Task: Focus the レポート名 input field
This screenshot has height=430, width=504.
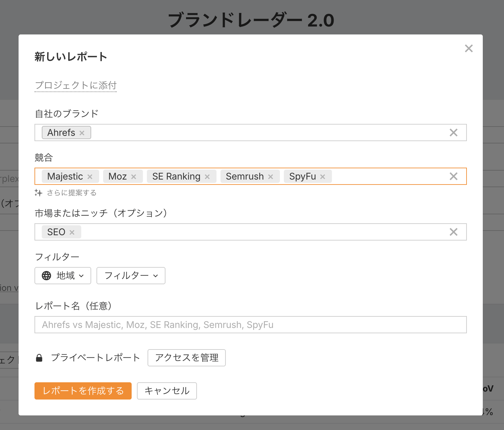Action: (x=250, y=325)
